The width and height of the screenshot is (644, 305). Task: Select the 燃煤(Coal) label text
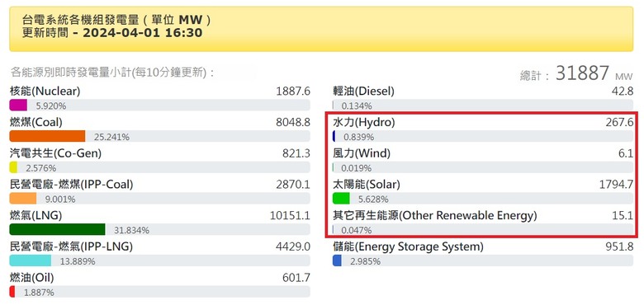point(36,122)
